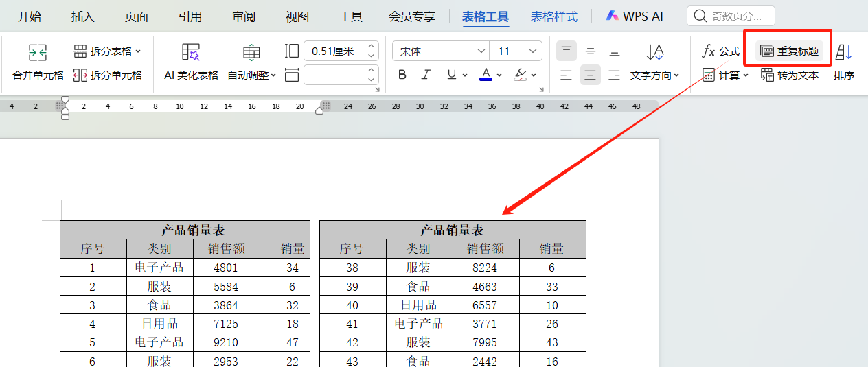Screen dimensions: 868x367
Task: Switch to the 审阅 tab
Action: [244, 16]
